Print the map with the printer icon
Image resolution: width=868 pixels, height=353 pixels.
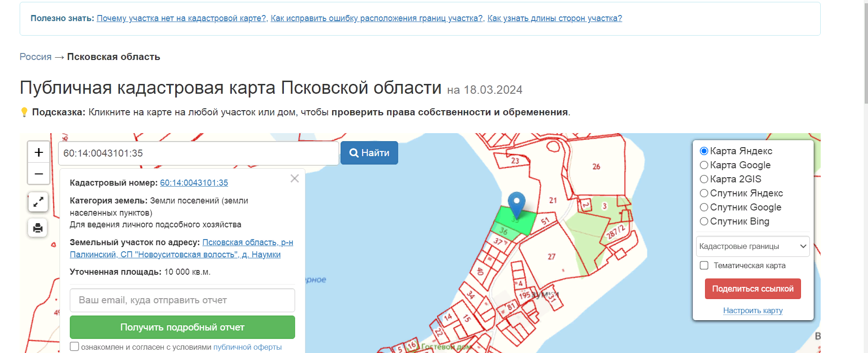pos(38,228)
